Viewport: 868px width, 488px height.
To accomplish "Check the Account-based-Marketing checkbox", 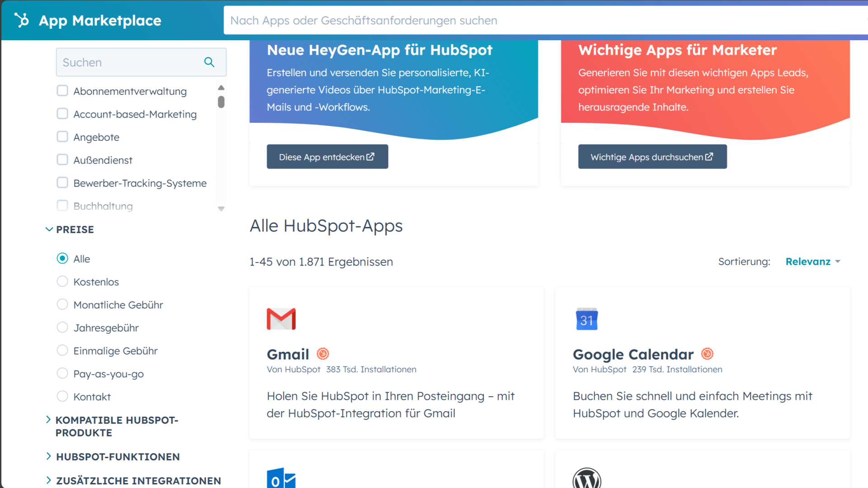I will point(62,114).
